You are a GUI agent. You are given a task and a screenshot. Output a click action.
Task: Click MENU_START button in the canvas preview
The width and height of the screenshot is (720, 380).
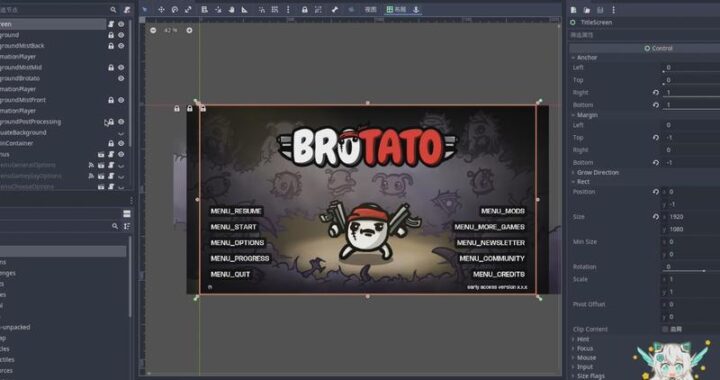tap(234, 227)
